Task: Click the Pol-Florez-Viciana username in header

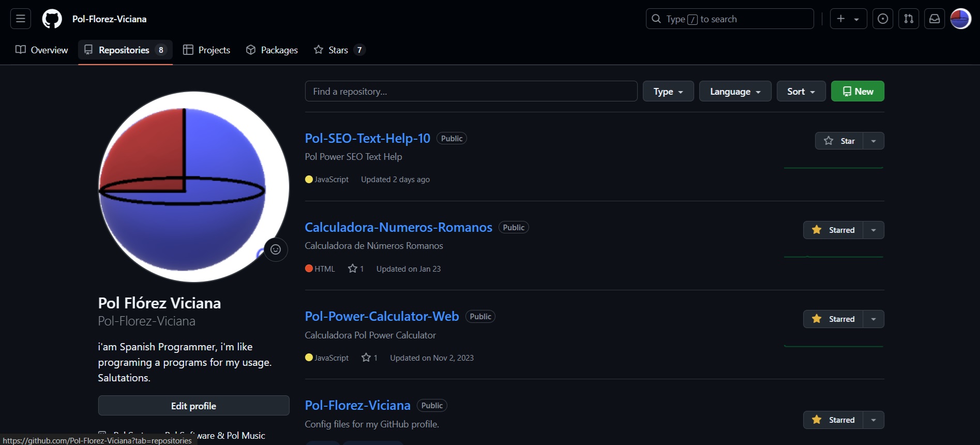Action: pyautogui.click(x=109, y=19)
